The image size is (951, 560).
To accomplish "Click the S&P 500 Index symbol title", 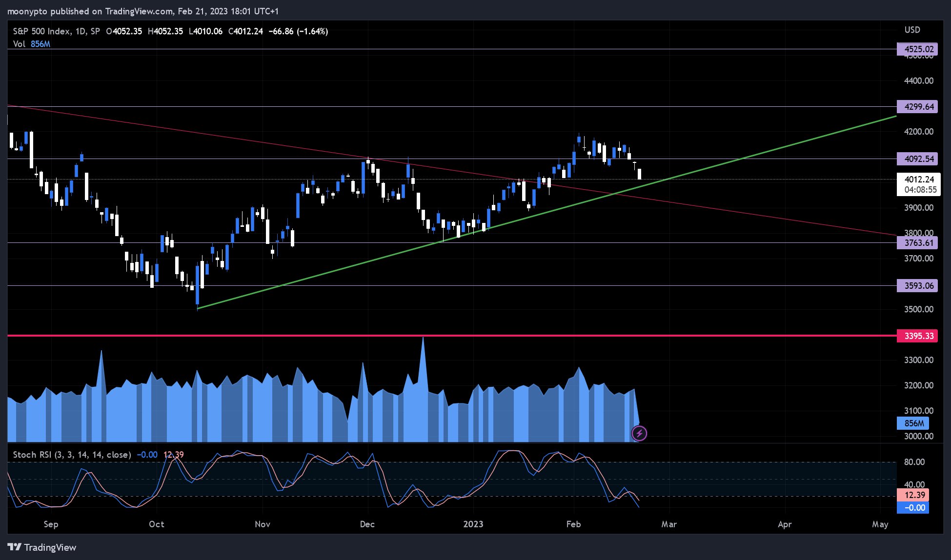I will coord(56,31).
